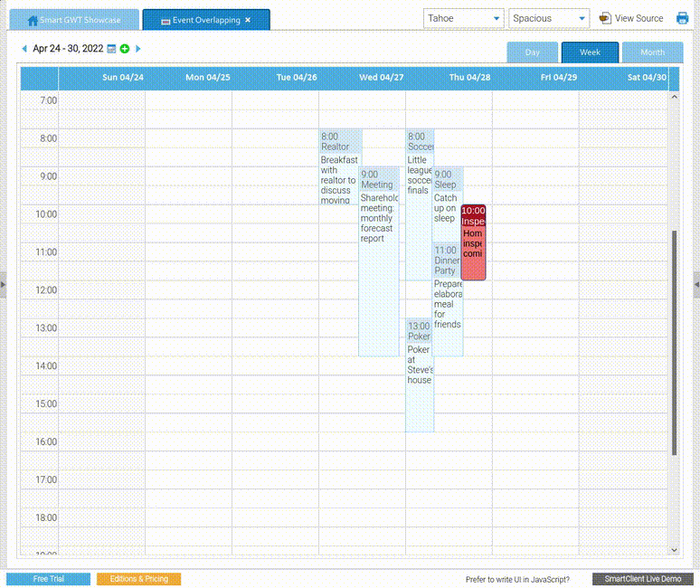The width and height of the screenshot is (700, 588).
Task: Click the Free Trial button
Action: [x=48, y=579]
